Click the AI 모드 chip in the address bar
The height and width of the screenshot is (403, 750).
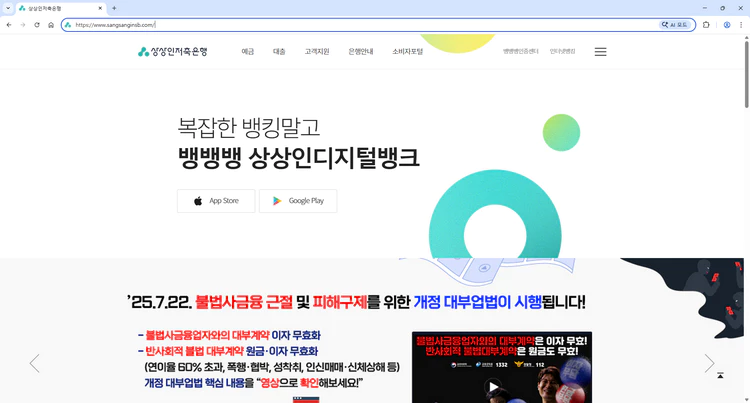[675, 25]
